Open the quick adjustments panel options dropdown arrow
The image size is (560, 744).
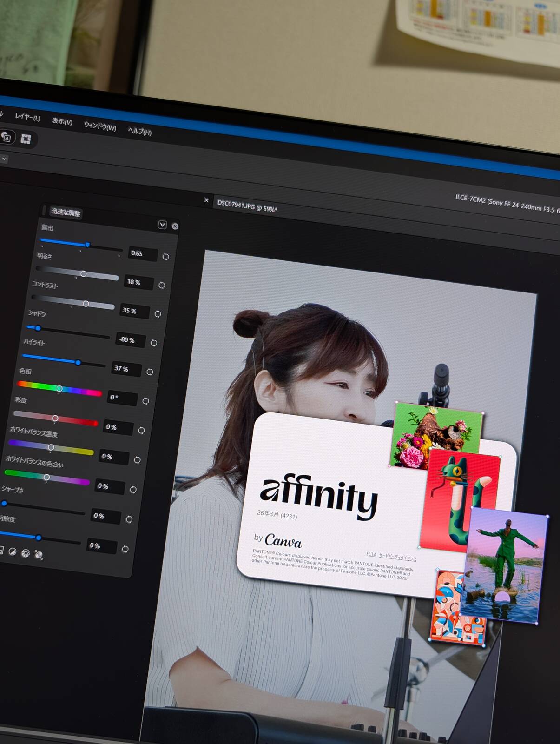162,225
